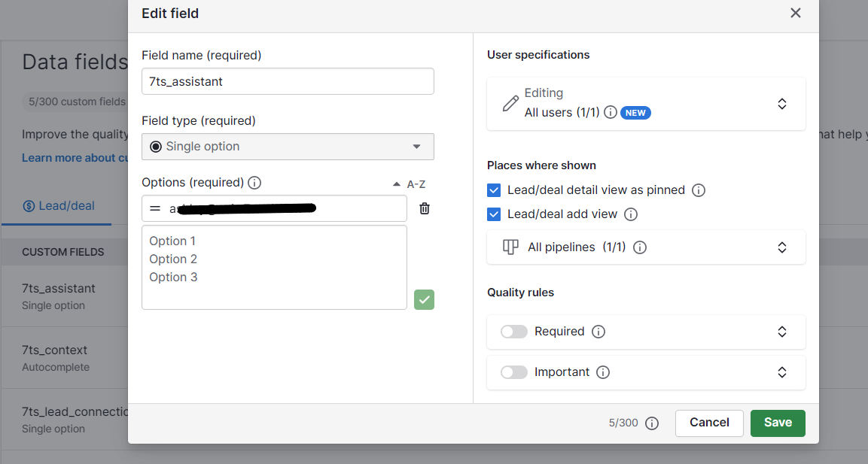The height and width of the screenshot is (464, 868).
Task: Turn on the Important toggle switch
Action: click(514, 372)
